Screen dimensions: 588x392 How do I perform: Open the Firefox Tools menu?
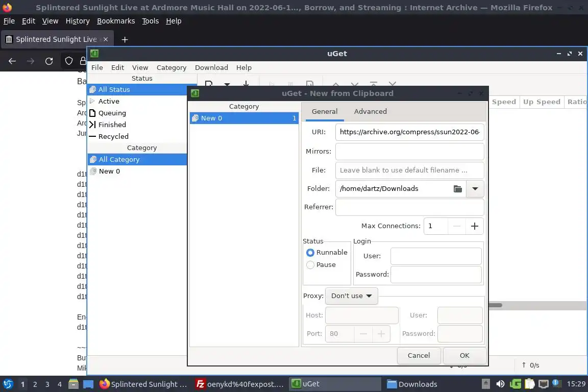151,21
